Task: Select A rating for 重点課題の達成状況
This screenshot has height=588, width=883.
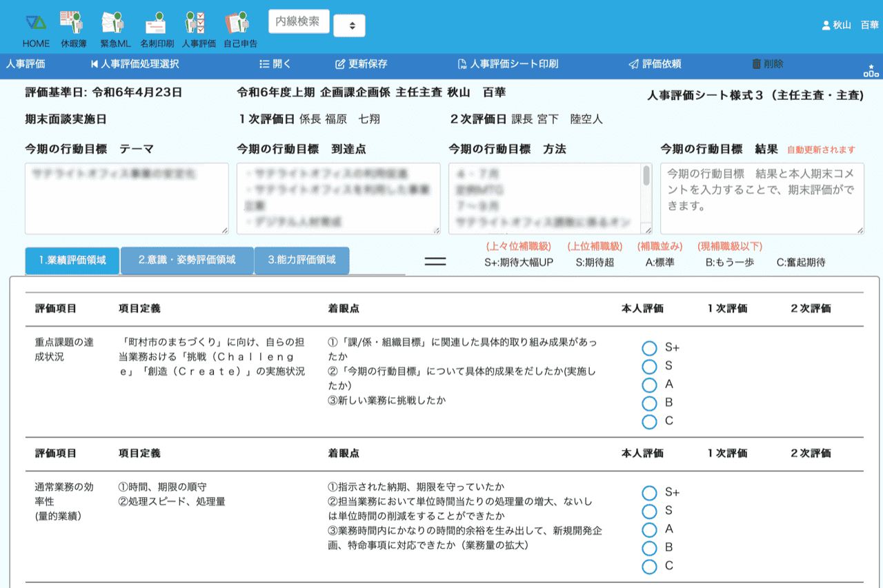Action: tap(649, 385)
